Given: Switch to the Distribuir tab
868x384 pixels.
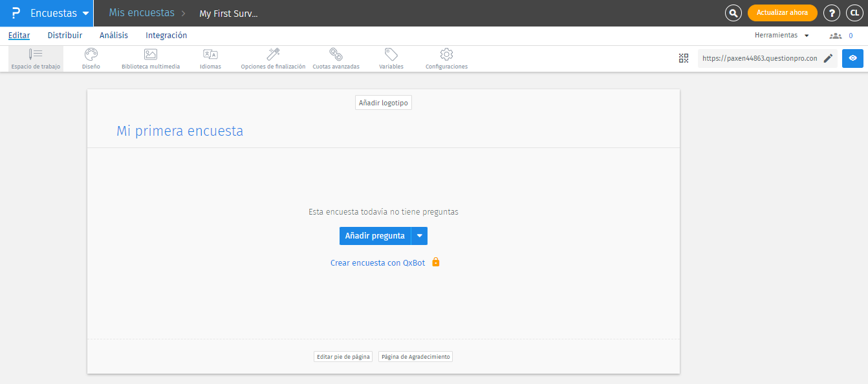Looking at the screenshot, I should 65,35.
